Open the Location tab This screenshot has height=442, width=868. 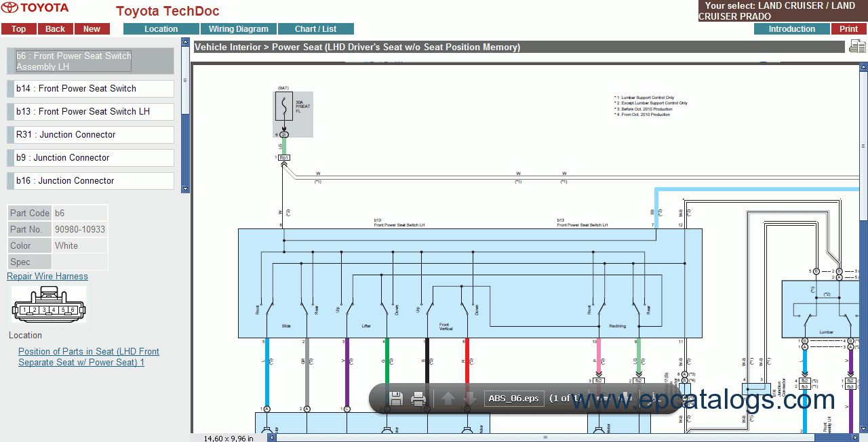161,29
